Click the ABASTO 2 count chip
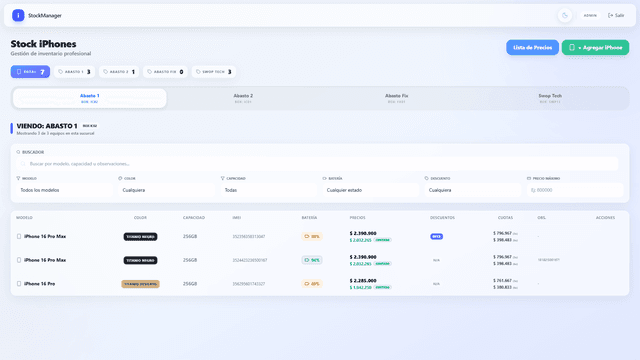640x360 pixels. [x=119, y=72]
